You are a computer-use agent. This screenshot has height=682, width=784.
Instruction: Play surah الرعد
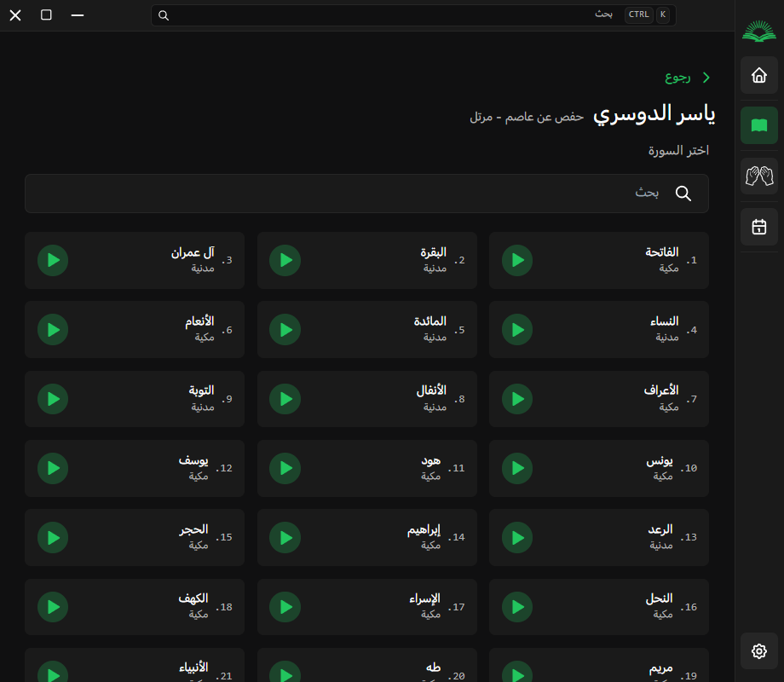tap(517, 537)
